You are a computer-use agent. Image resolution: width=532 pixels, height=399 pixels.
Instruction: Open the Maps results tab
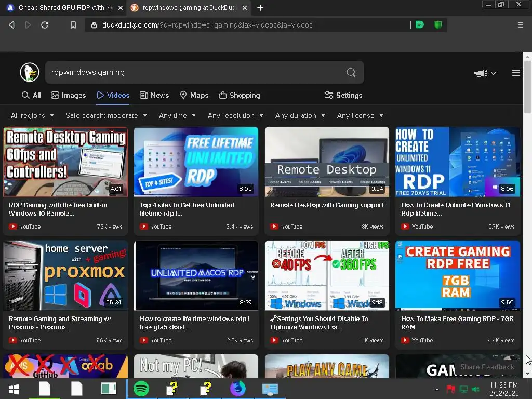coord(194,96)
